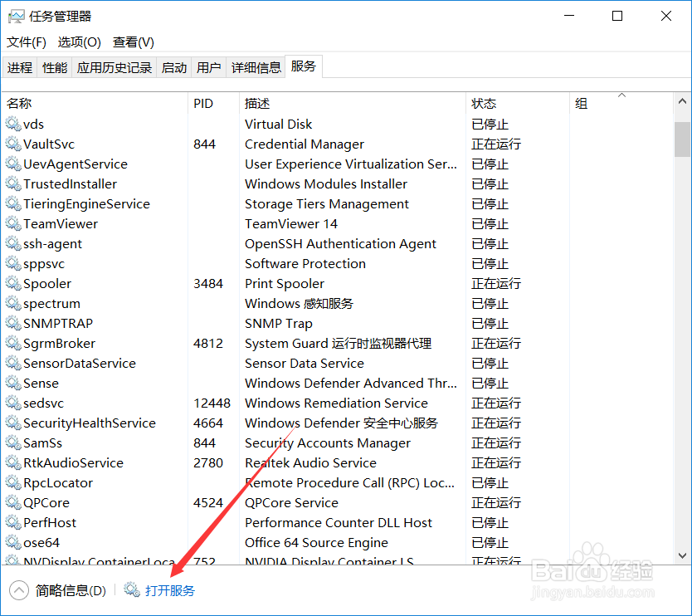Open the 查看(V) menu
The image size is (692, 616).
(134, 42)
